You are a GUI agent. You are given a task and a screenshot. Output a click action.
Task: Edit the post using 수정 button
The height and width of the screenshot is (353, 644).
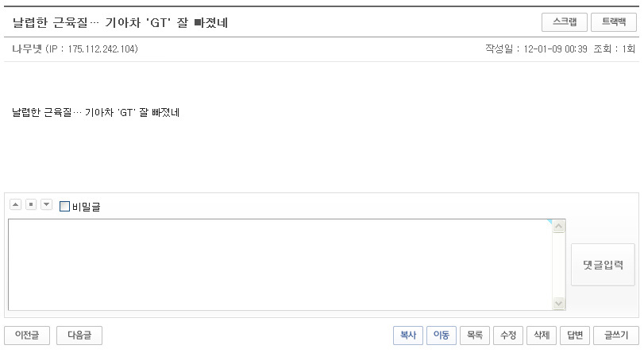tap(508, 336)
